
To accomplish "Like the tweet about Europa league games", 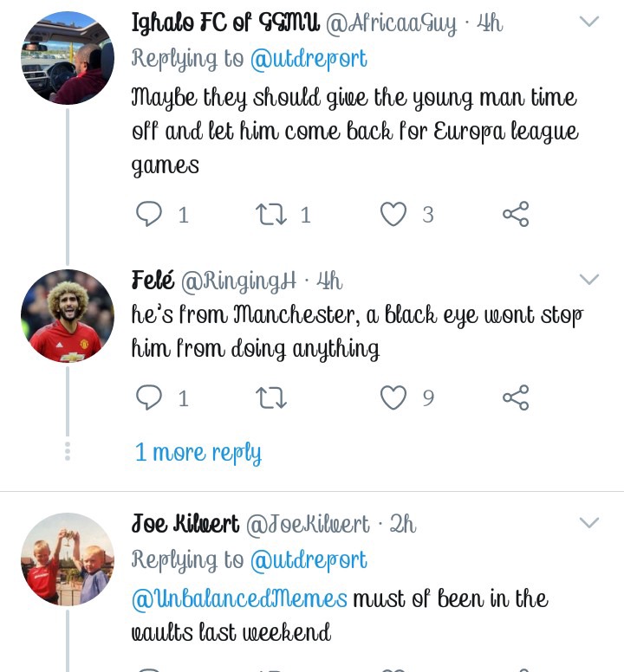I will [393, 214].
